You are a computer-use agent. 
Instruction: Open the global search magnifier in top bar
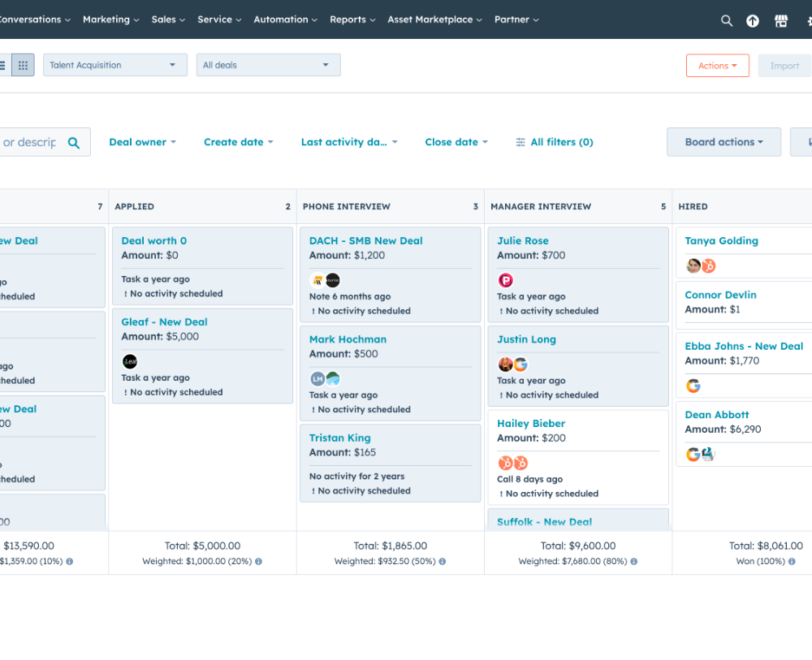click(727, 21)
